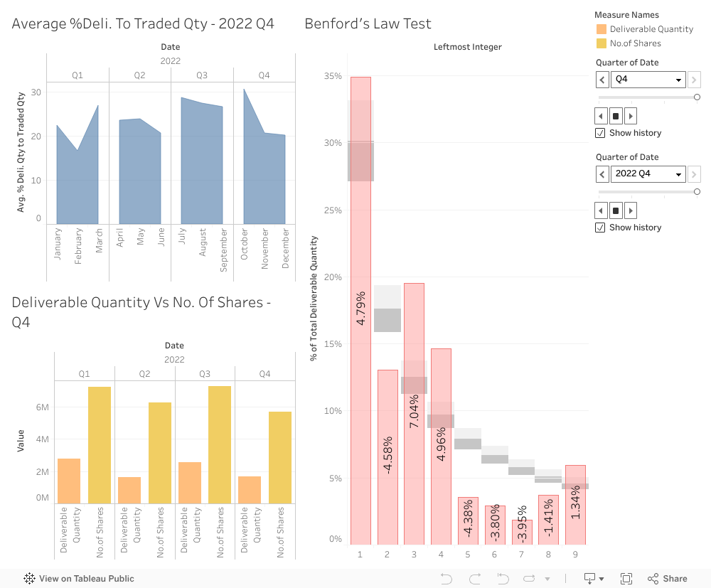Toggle the second Show history checkbox
Screen dimensions: 711x588
pos(601,228)
